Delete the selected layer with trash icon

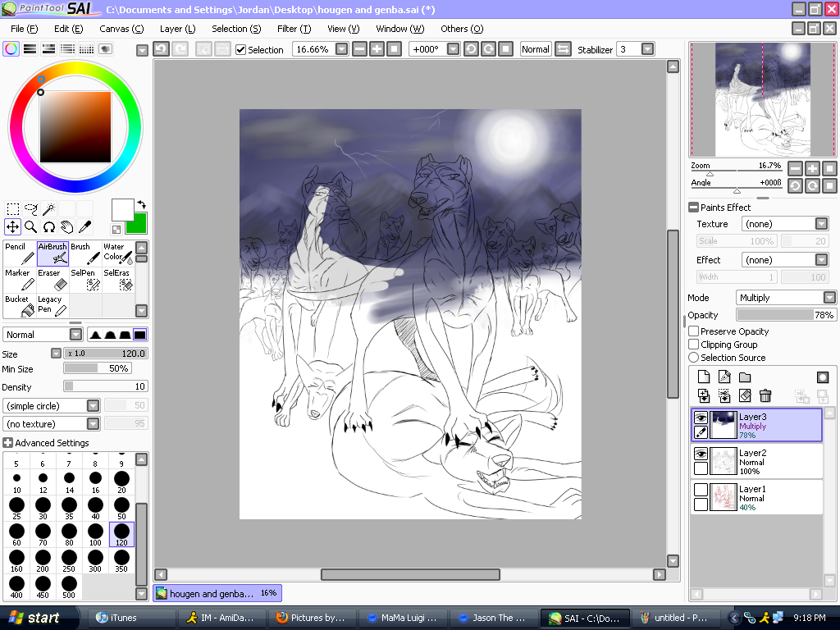(x=765, y=395)
